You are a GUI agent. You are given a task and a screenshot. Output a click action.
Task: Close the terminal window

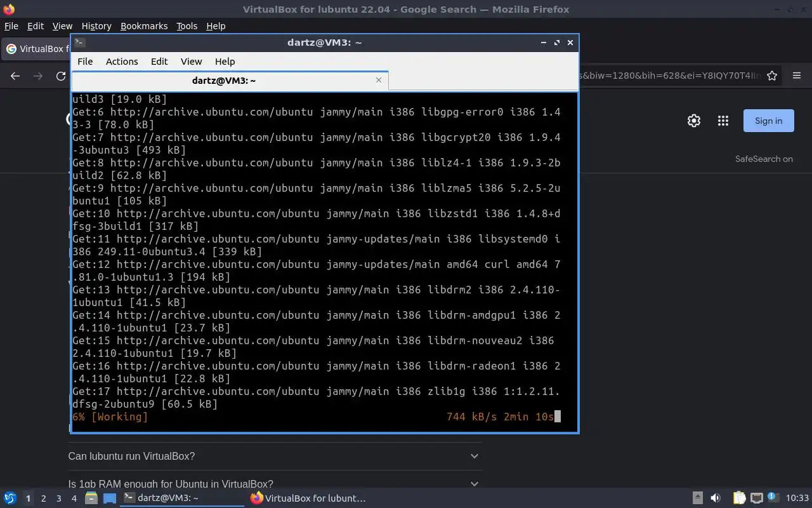(x=570, y=43)
